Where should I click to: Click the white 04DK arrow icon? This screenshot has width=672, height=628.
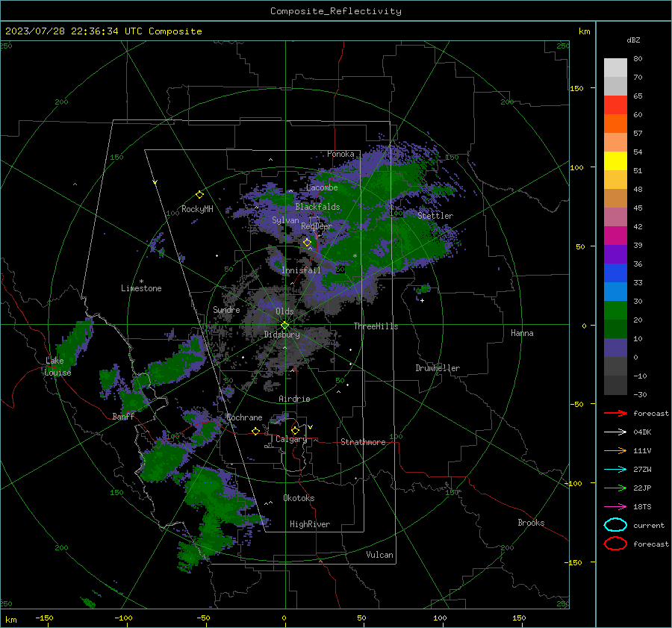click(x=615, y=432)
